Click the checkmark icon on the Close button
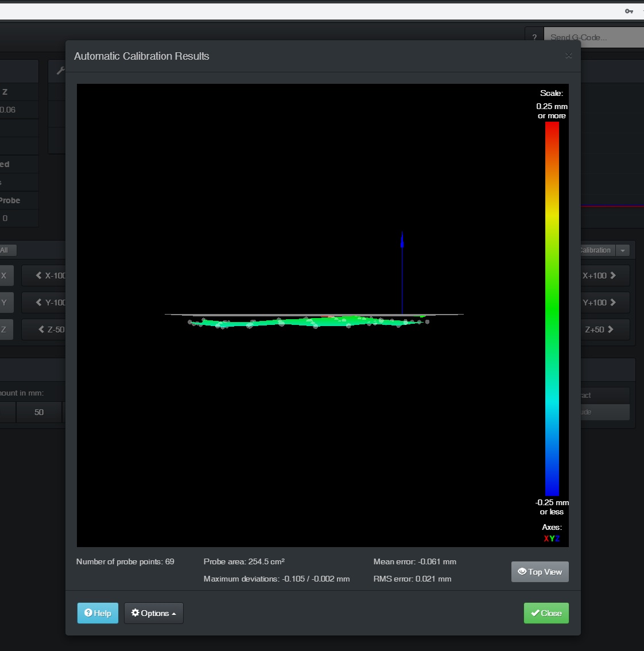Viewport: 644px width, 651px height. (x=536, y=613)
